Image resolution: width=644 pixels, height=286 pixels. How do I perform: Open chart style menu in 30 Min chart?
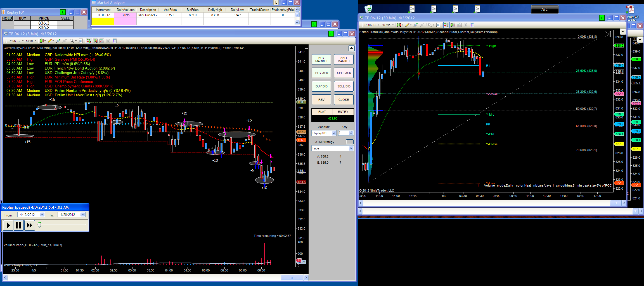tap(400, 25)
